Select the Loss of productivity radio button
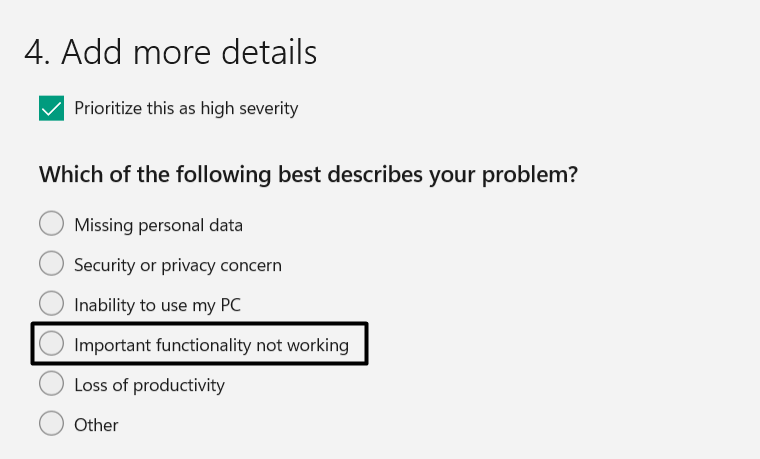 [51, 384]
